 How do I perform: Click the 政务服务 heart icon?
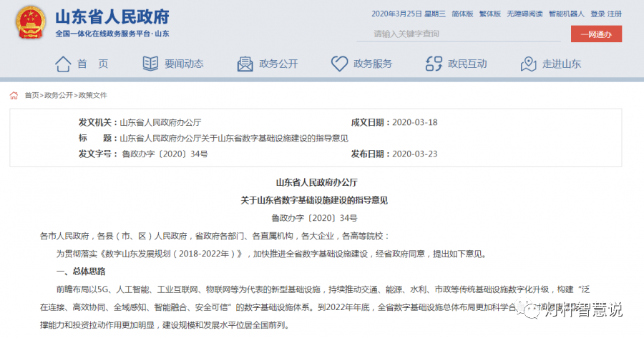point(339,64)
